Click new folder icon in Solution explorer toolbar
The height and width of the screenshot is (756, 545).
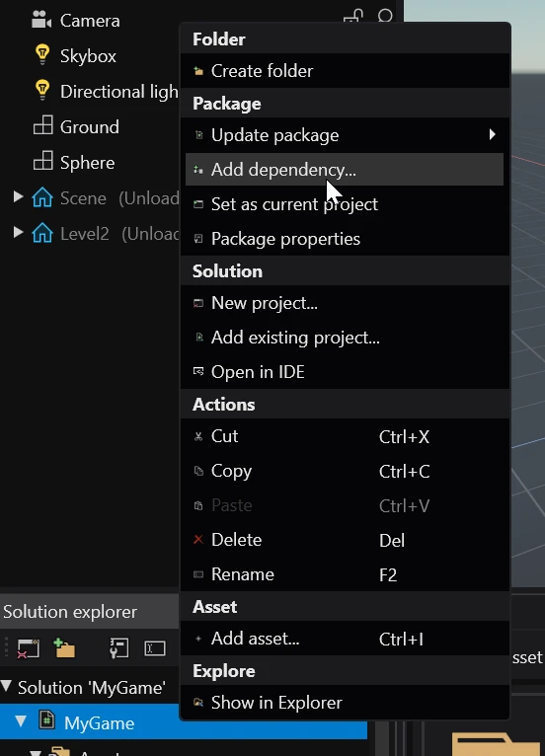[x=64, y=648]
